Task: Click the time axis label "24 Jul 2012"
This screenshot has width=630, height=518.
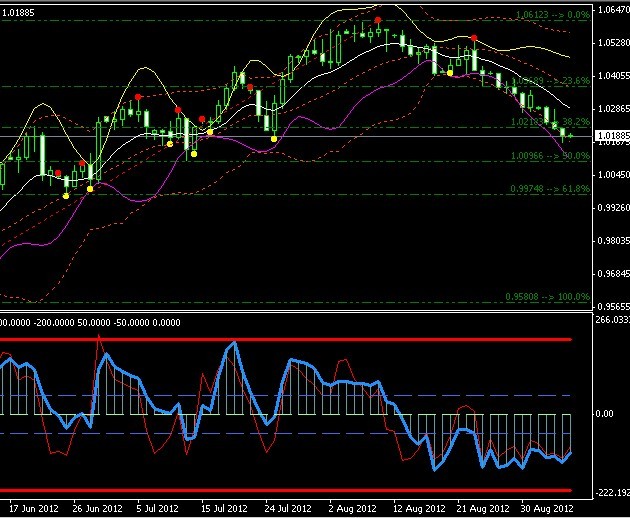Action: [288, 508]
